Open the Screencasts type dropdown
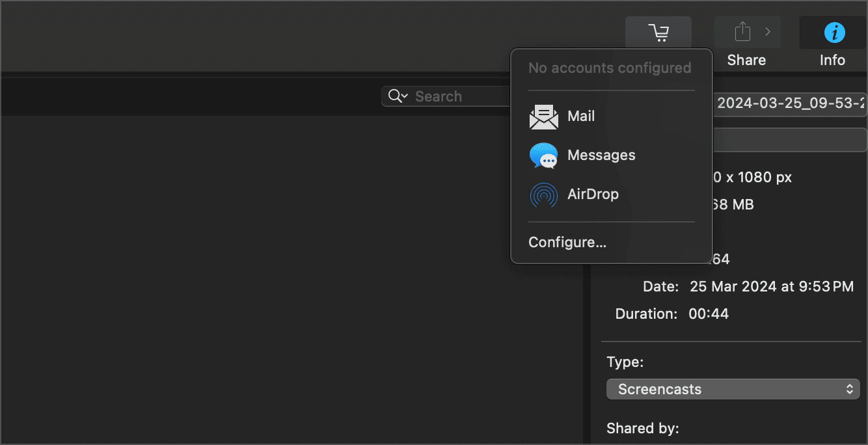This screenshot has width=868, height=445. click(732, 389)
